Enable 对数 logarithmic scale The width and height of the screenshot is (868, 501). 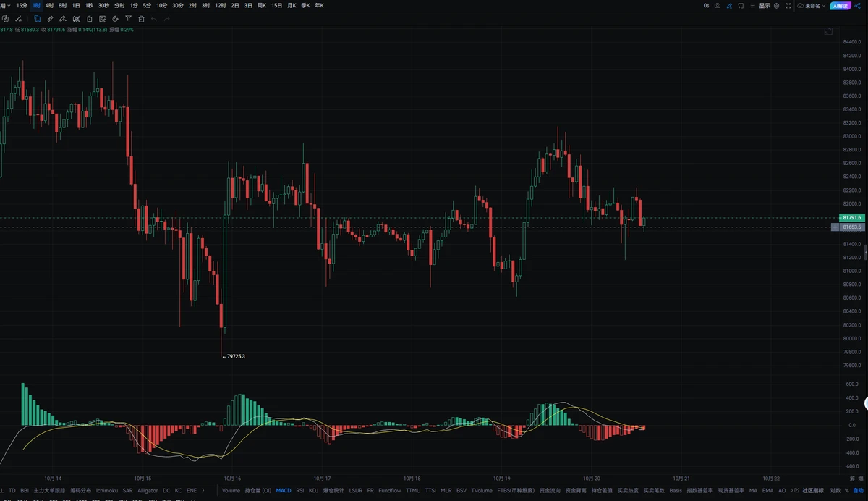[x=835, y=490]
